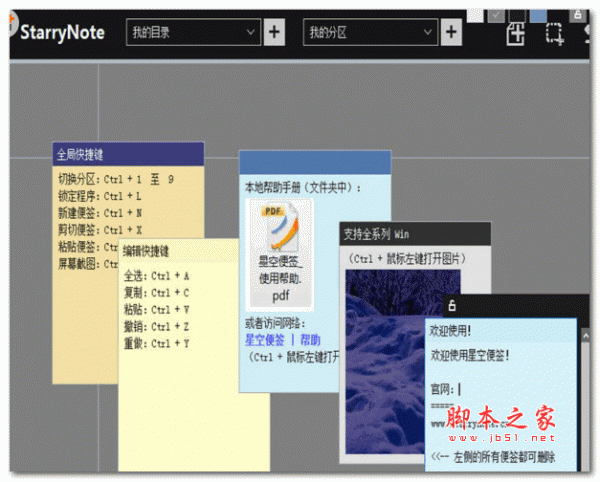Click the lock icon in the top bar
Image resolution: width=600 pixels, height=482 pixels.
[x=578, y=15]
